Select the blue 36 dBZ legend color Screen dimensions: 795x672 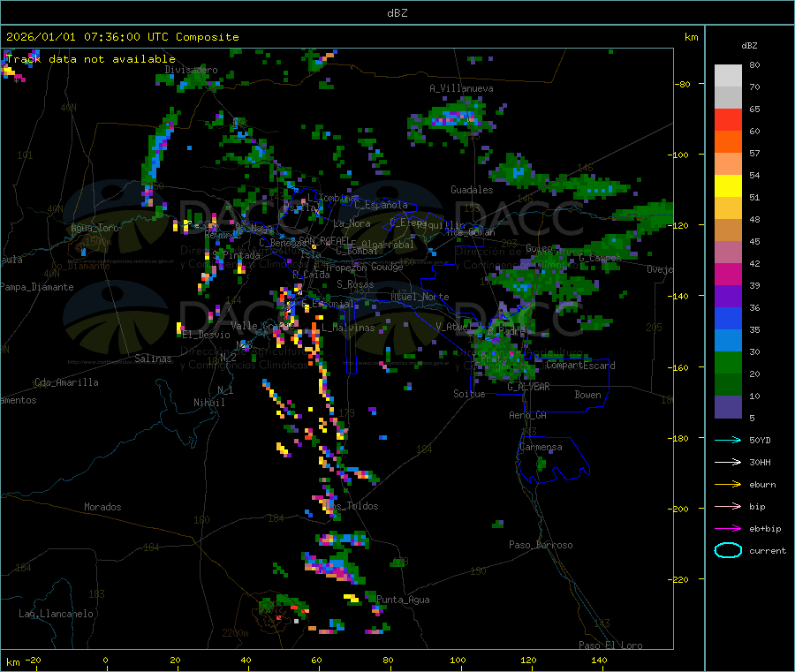point(728,318)
